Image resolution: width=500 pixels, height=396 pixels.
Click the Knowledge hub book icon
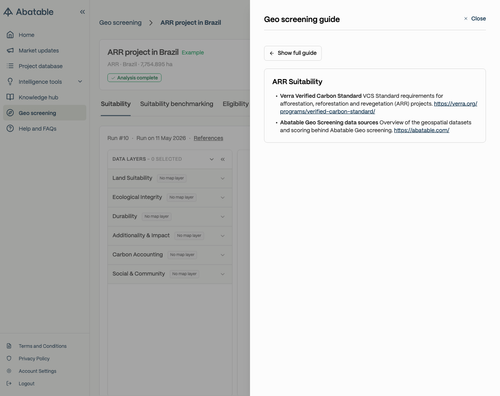point(10,97)
